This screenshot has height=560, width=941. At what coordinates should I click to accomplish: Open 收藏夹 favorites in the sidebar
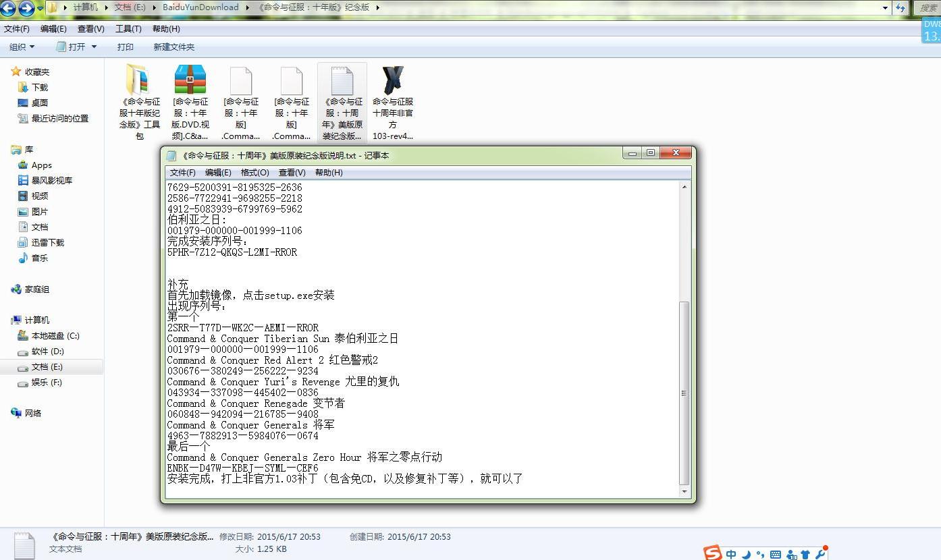(x=30, y=72)
